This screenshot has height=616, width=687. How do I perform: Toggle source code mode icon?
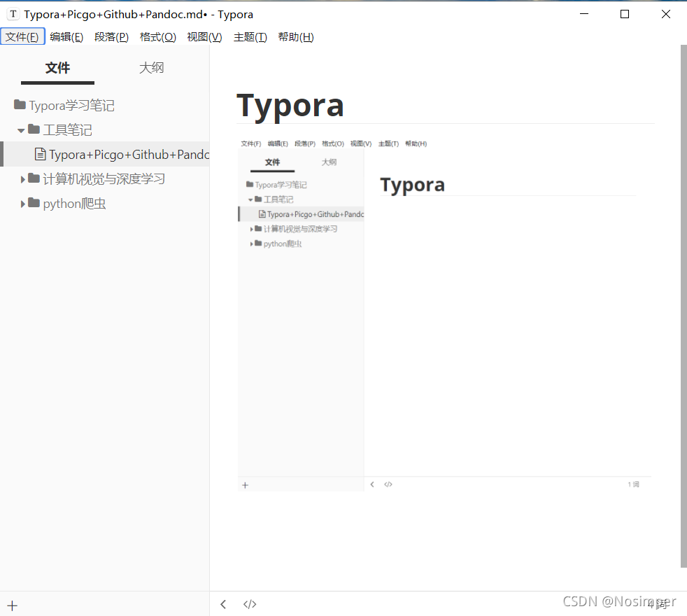(250, 604)
